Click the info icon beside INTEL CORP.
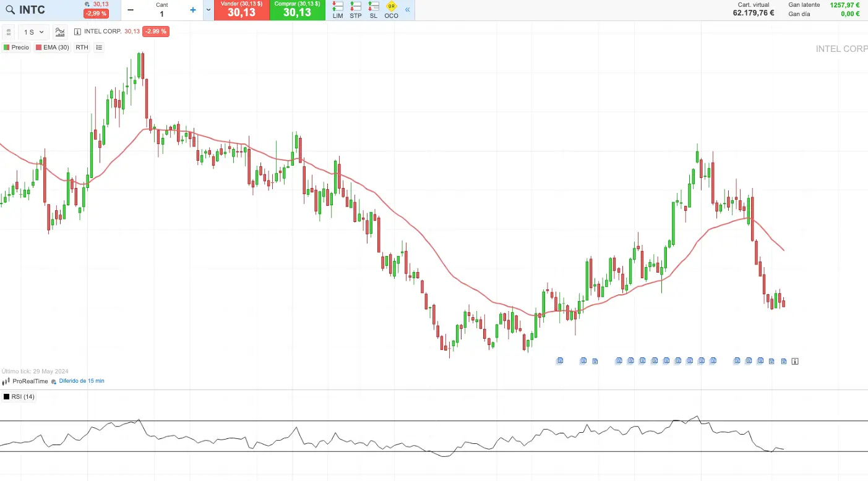The width and height of the screenshot is (868, 481). tap(77, 32)
